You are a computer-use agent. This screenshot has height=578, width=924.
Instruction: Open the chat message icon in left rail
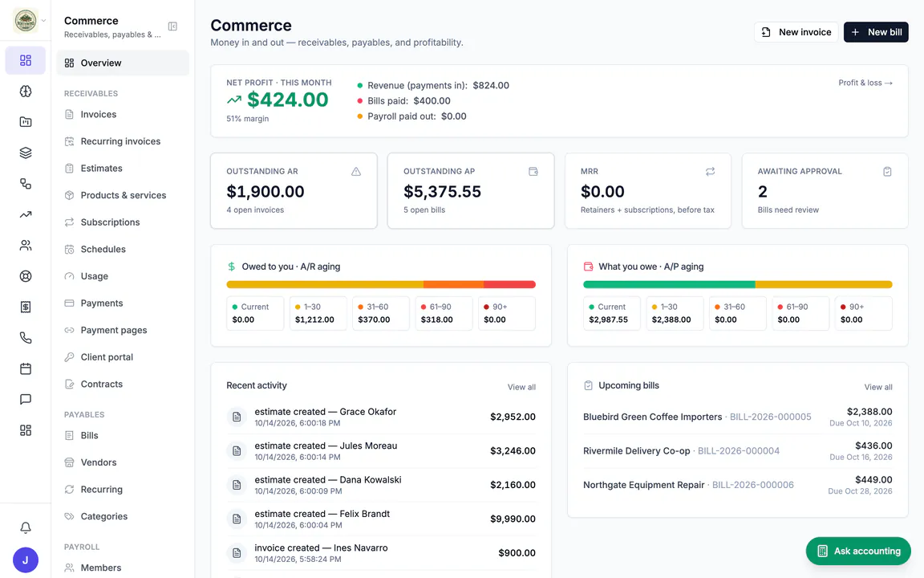click(26, 399)
